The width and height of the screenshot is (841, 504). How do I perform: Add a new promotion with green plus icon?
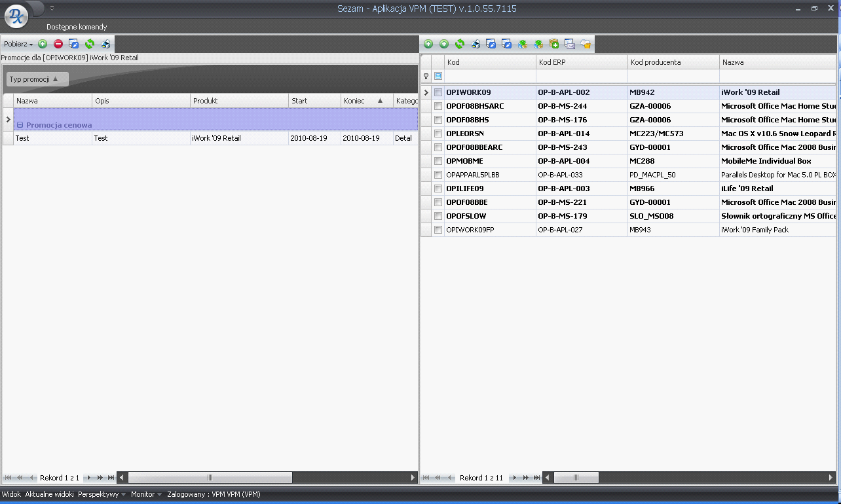(43, 44)
